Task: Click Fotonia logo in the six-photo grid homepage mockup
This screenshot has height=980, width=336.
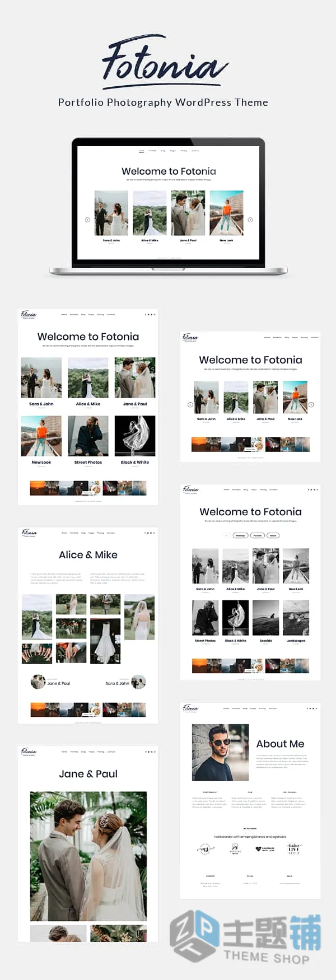Action: point(29,315)
